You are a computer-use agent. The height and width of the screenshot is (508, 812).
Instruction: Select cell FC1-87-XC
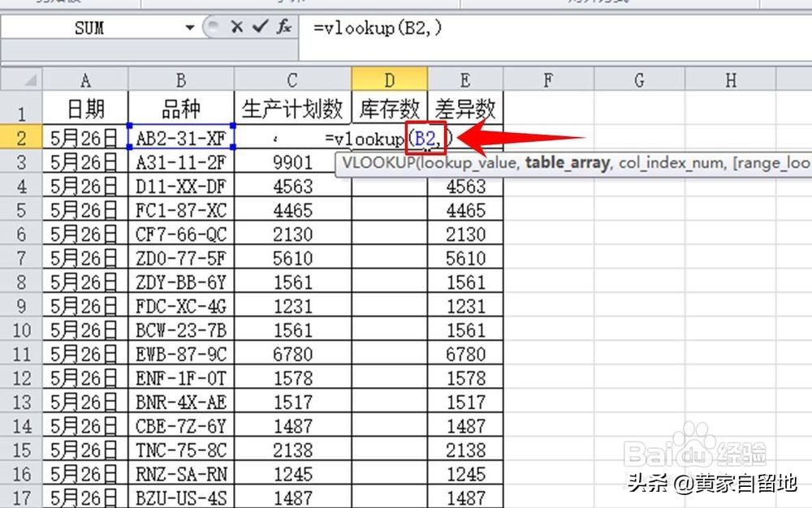(x=181, y=210)
